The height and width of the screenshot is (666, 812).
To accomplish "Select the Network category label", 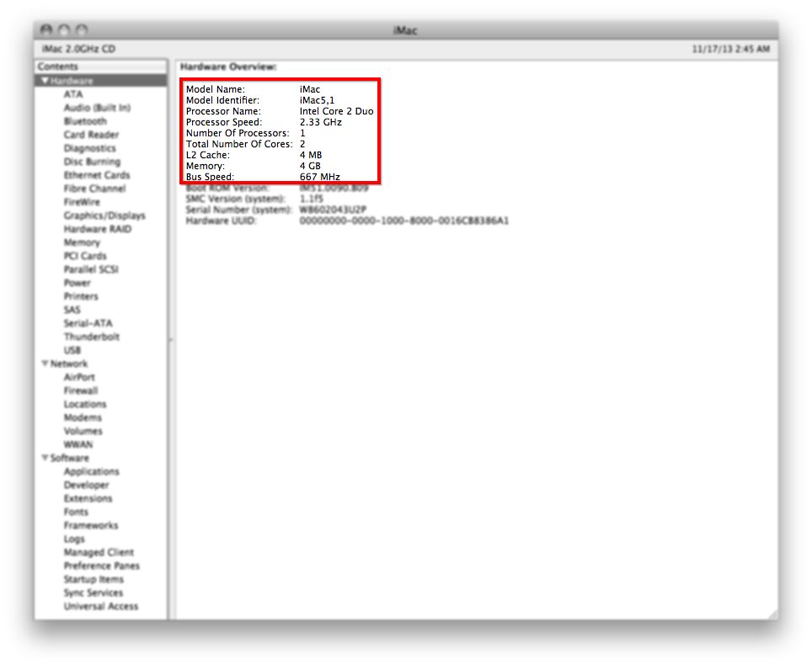I will (69, 363).
